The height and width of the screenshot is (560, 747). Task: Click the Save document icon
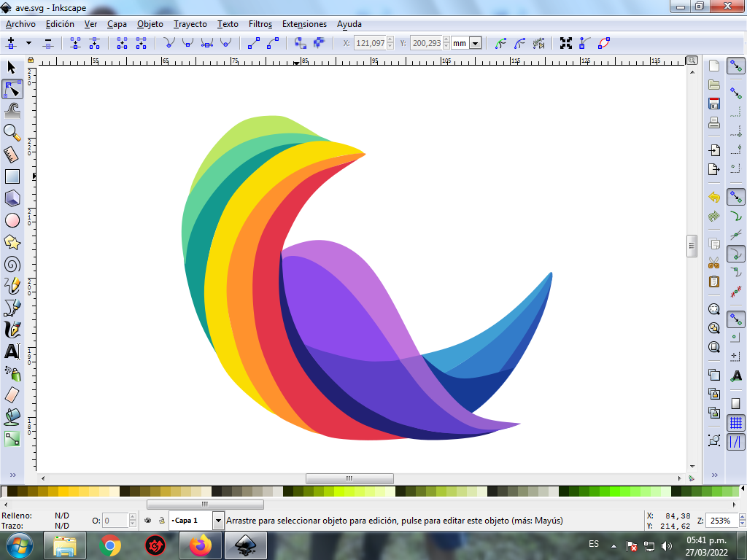click(714, 104)
